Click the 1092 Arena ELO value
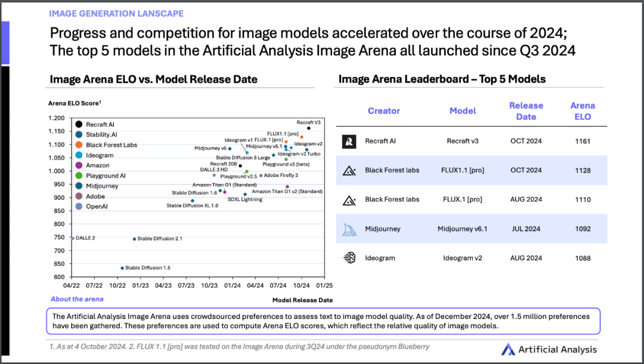644x364 pixels. 583,229
